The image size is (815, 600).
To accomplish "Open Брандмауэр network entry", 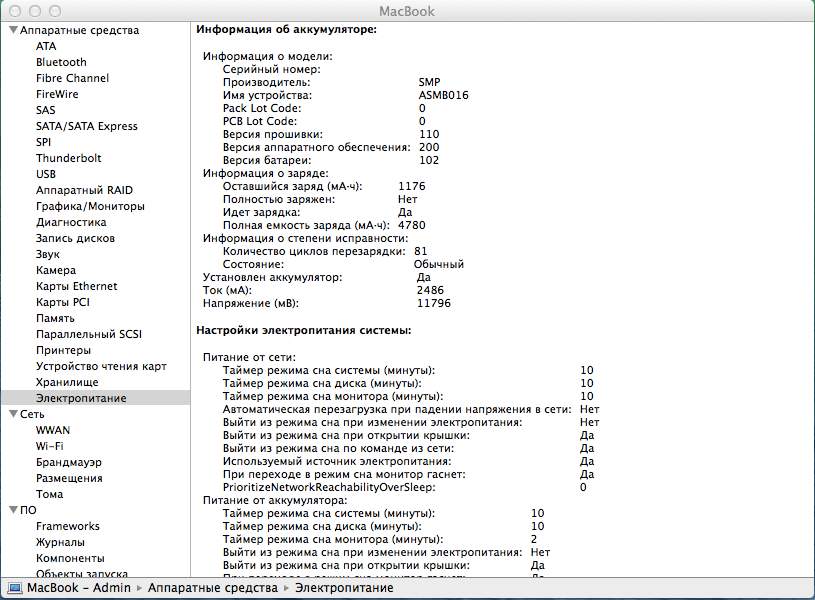I will [x=69, y=462].
